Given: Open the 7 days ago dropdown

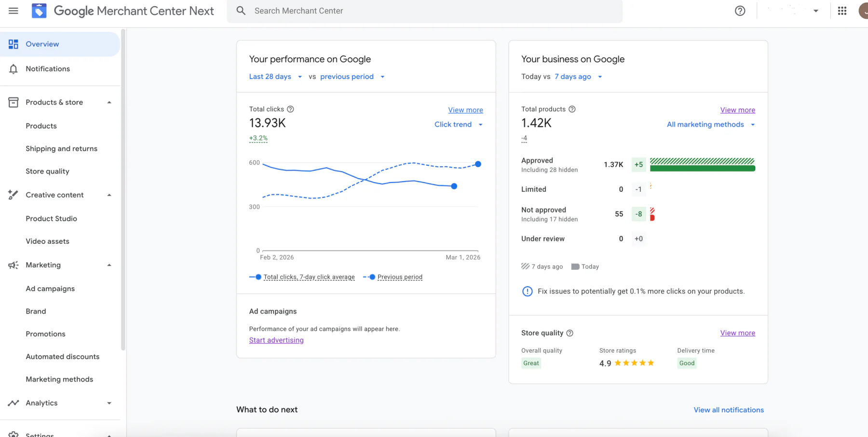Looking at the screenshot, I should 578,77.
